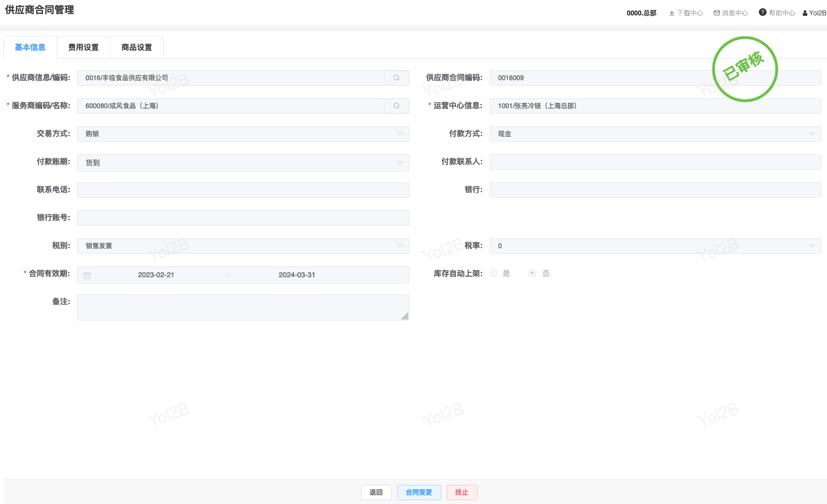This screenshot has width=827, height=504.
Task: Select 是 for 库存自动上架
Action: click(x=493, y=273)
